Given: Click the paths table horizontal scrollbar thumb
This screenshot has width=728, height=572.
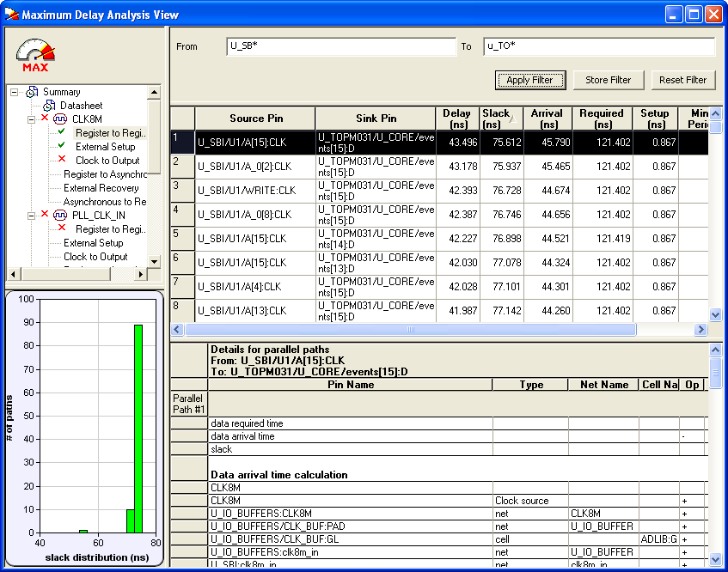Looking at the screenshot, I should (411, 330).
